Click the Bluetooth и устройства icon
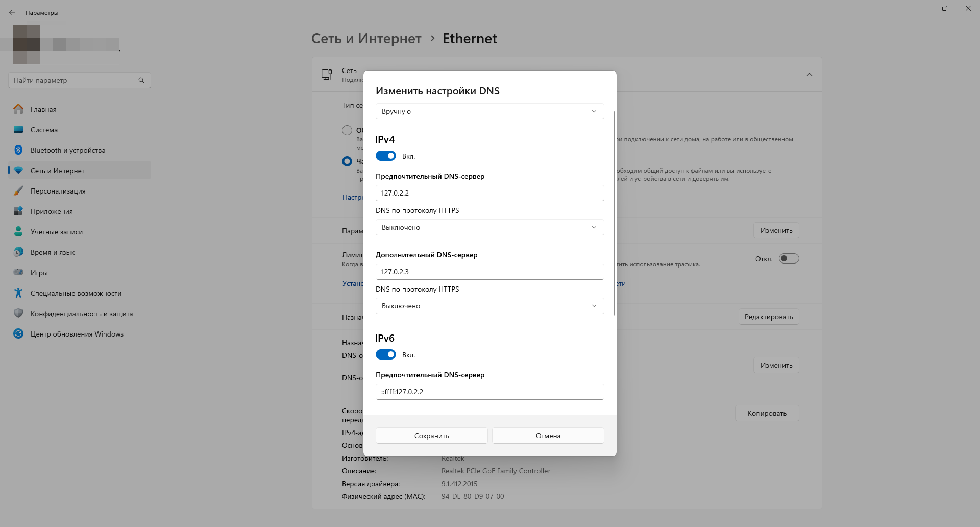The height and width of the screenshot is (527, 980). (18, 150)
